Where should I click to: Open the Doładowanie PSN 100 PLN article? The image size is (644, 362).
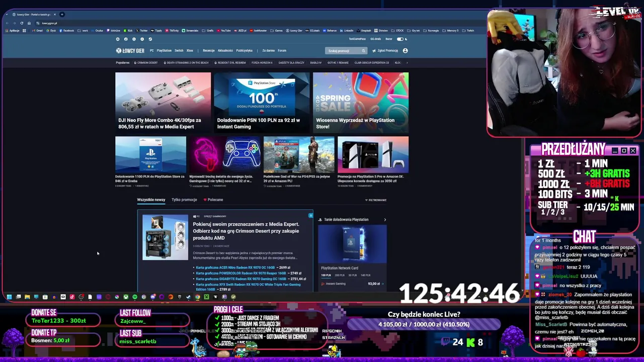tap(262, 102)
